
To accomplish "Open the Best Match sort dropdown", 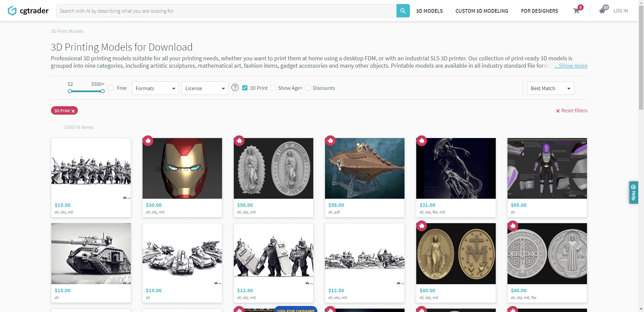I will pyautogui.click(x=551, y=88).
